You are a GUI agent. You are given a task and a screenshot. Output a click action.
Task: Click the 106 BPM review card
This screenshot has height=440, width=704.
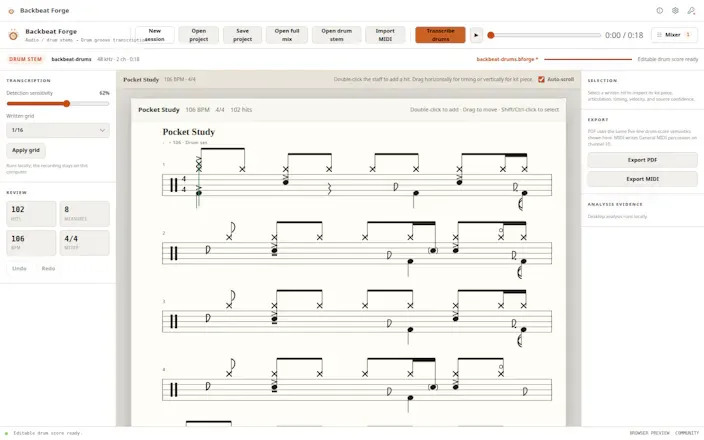(31, 243)
